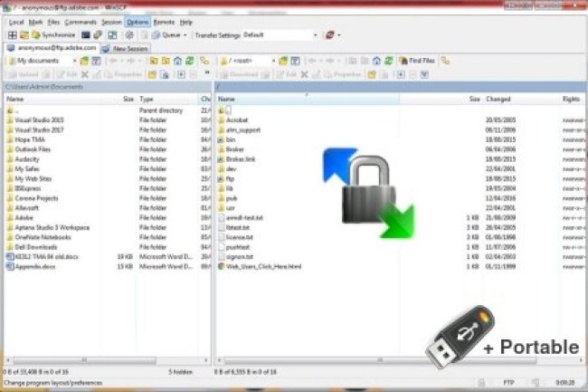
Task: Sort remote panel by Changed column
Action: pyautogui.click(x=520, y=99)
